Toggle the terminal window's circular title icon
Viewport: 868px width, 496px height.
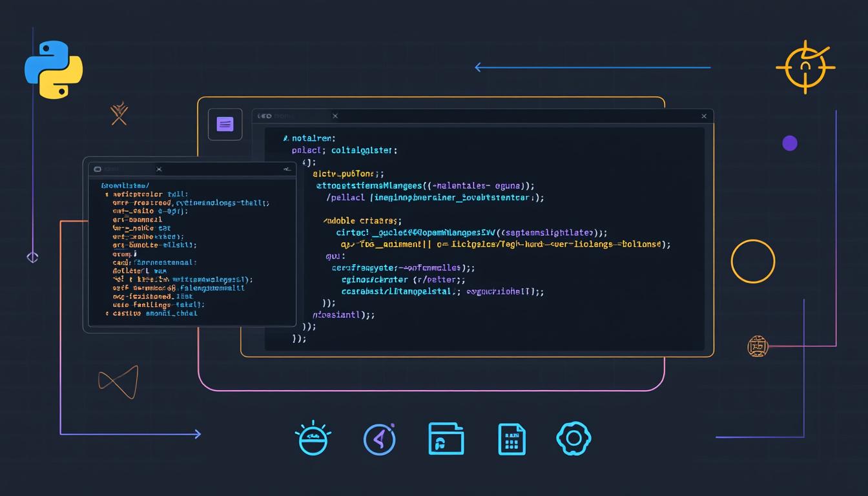click(x=97, y=169)
